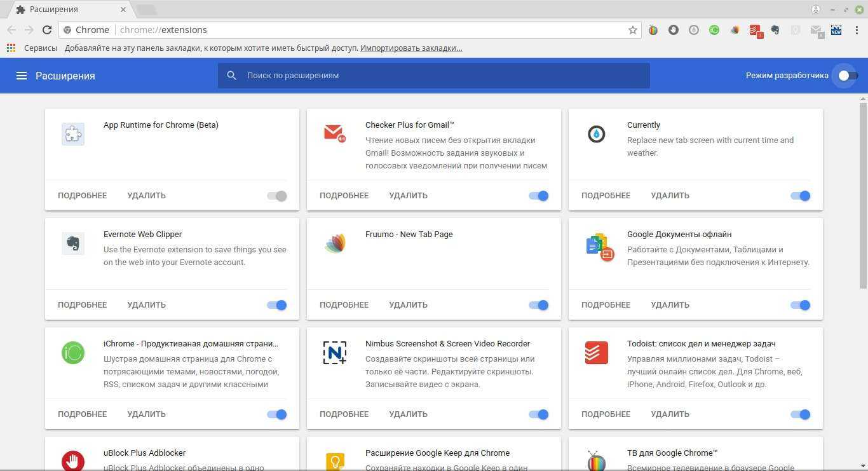Image resolution: width=868 pixels, height=471 pixels.
Task: Click the Todoist red card icon
Action: pyautogui.click(x=597, y=353)
